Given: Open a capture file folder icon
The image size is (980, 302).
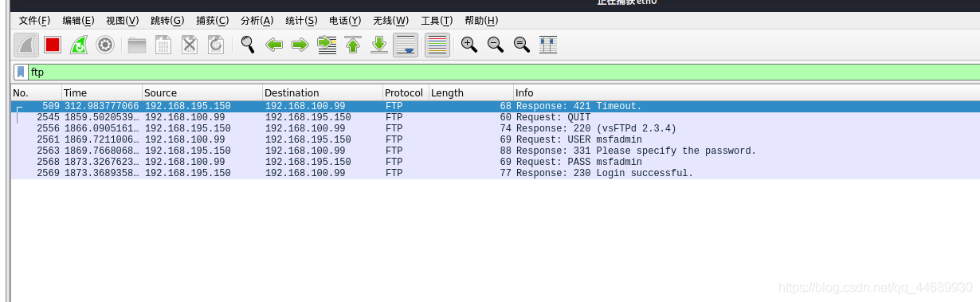Looking at the screenshot, I should pyautogui.click(x=137, y=45).
